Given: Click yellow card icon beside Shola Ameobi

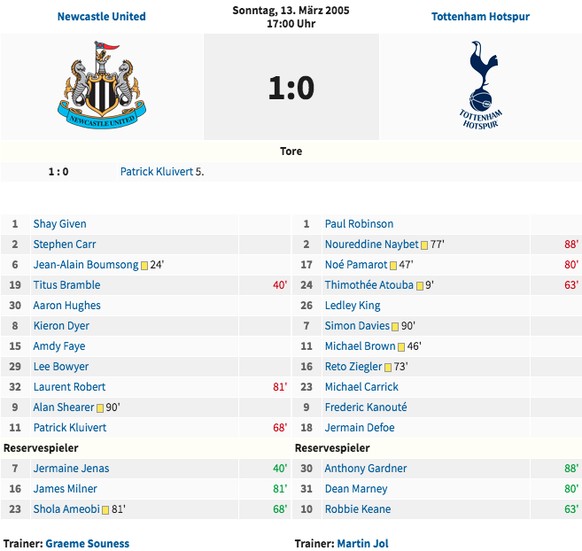Looking at the screenshot, I should (x=105, y=510).
